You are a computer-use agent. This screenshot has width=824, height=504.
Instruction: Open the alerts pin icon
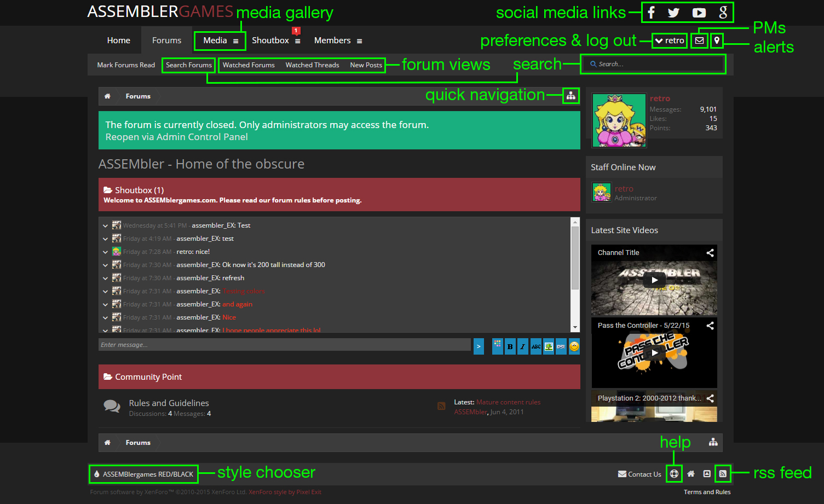tap(717, 40)
